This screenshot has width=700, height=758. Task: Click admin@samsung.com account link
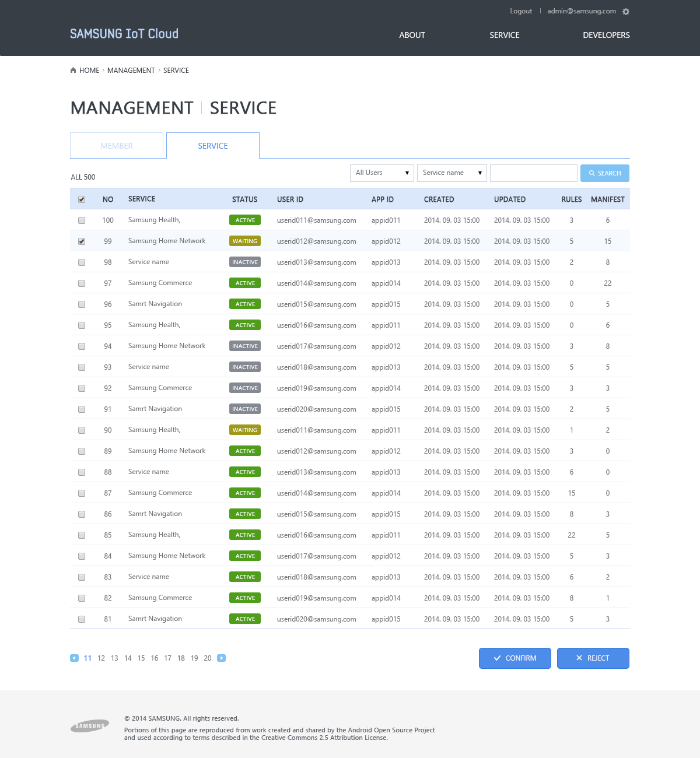(x=582, y=11)
